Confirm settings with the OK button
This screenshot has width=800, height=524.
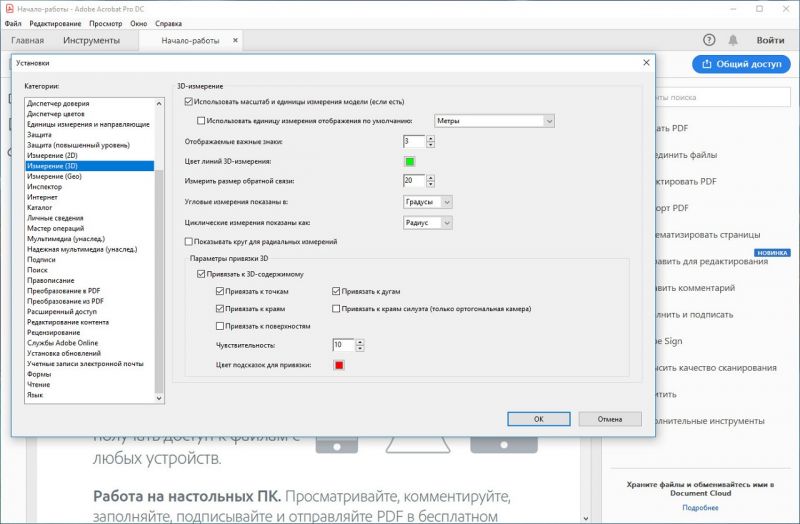point(539,419)
